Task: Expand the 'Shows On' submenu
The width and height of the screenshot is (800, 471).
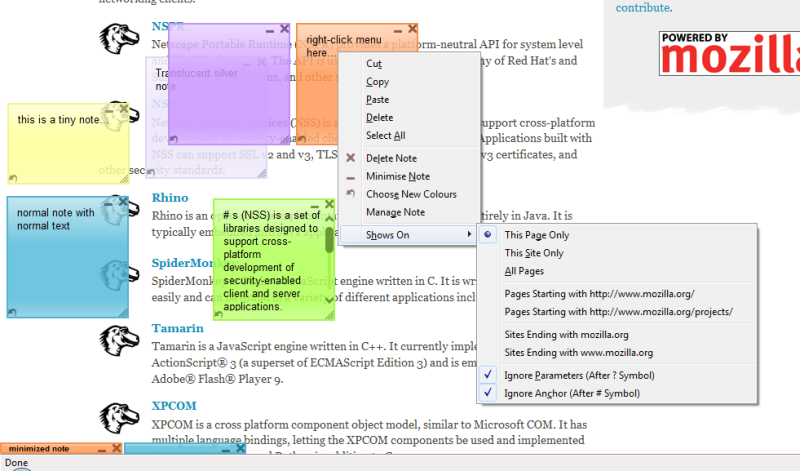Action: click(409, 235)
